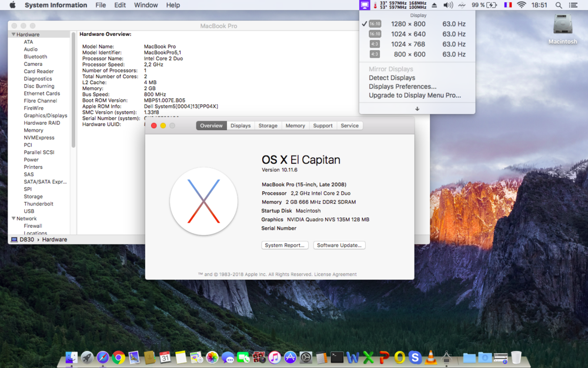The width and height of the screenshot is (588, 368).
Task: Select 1024 × 768 resolution in Display menu
Action: tap(417, 44)
